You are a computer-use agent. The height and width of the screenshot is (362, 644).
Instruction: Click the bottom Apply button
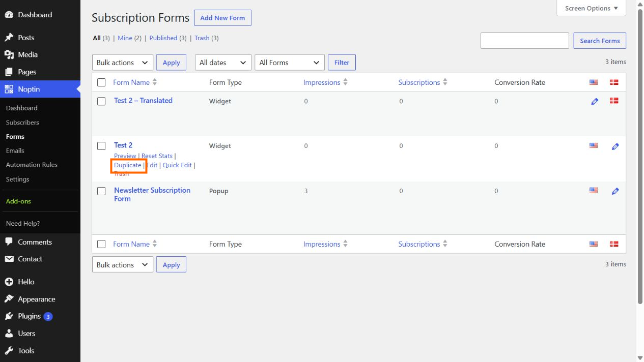point(171,265)
